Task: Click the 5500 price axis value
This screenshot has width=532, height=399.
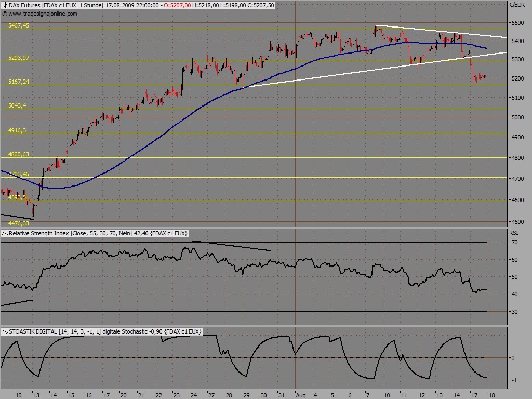Action: [518, 23]
